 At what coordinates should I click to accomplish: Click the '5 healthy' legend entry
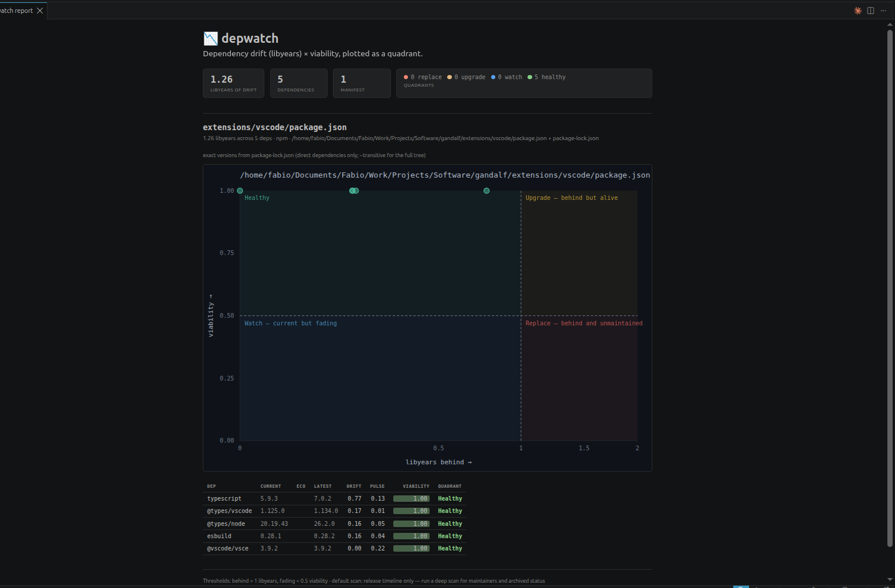coord(546,77)
